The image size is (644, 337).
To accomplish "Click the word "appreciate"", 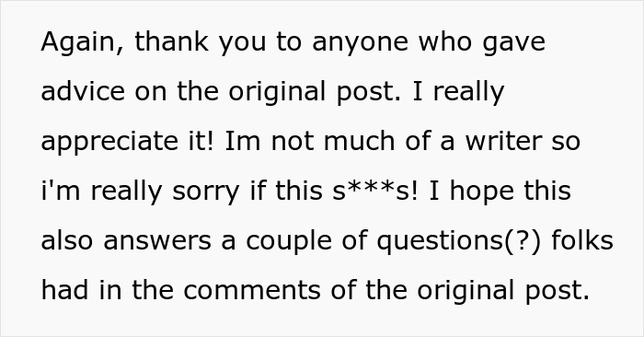I will pyautogui.click(x=109, y=143).
